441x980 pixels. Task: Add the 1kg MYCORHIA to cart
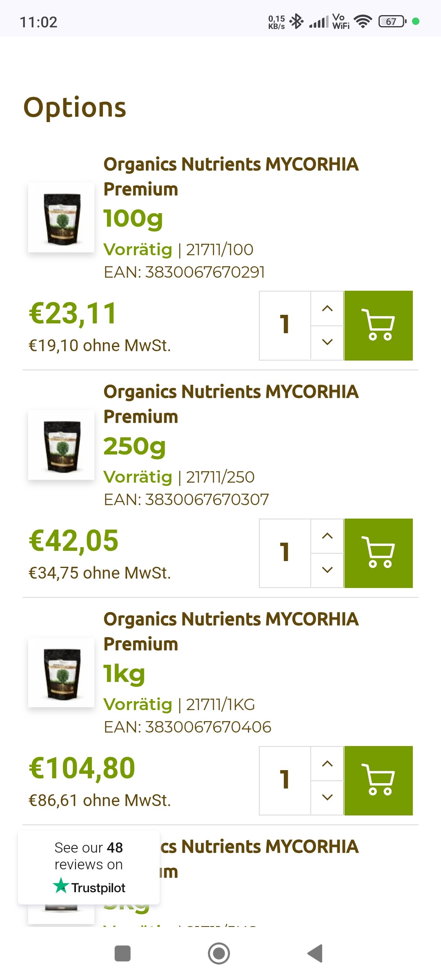coord(378,780)
